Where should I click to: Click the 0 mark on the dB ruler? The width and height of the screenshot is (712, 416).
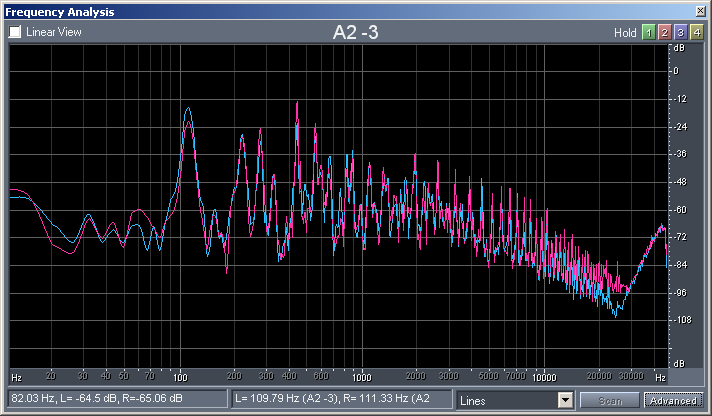[677, 71]
